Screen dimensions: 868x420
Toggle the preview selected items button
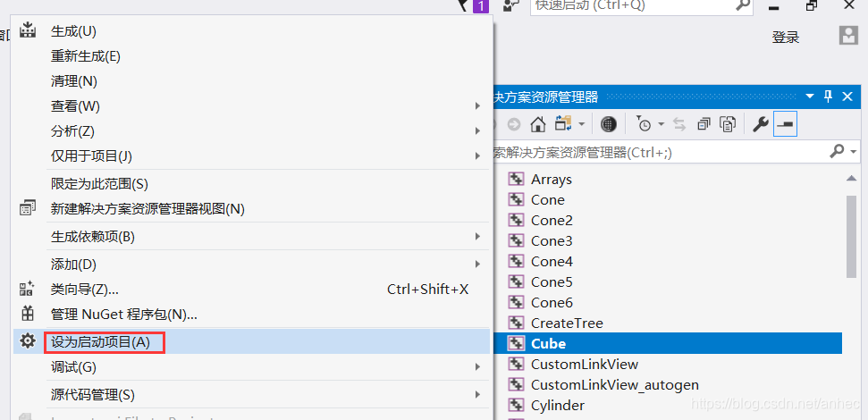click(786, 124)
